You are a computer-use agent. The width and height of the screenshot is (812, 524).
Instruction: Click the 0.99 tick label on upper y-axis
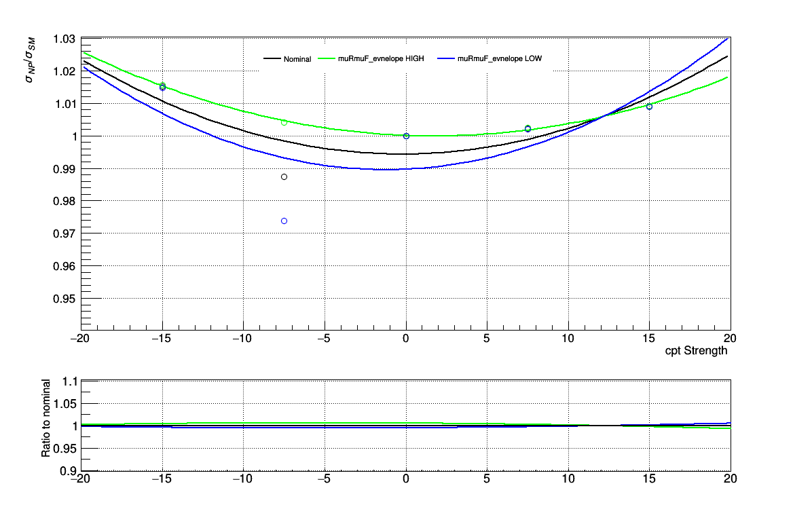pyautogui.click(x=64, y=169)
